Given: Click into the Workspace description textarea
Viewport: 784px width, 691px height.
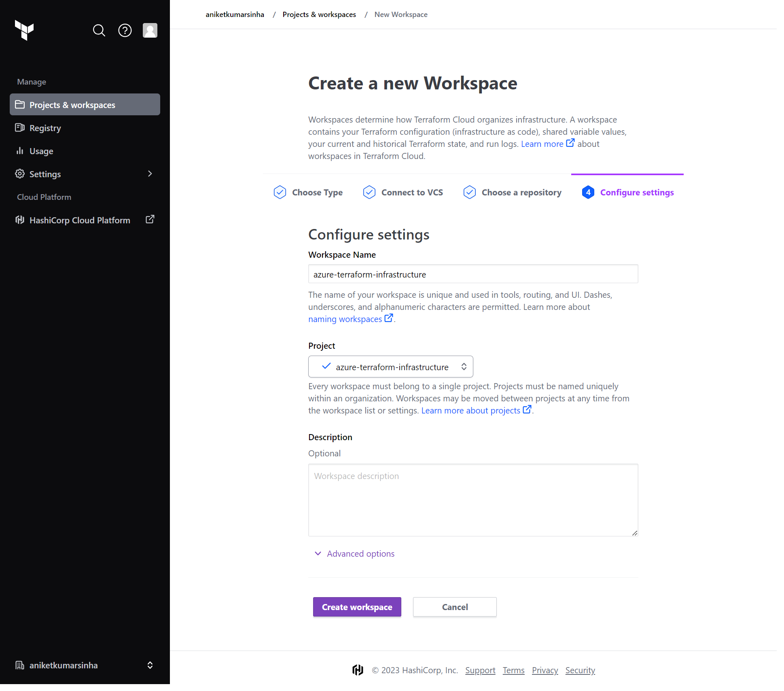Looking at the screenshot, I should 473,500.
